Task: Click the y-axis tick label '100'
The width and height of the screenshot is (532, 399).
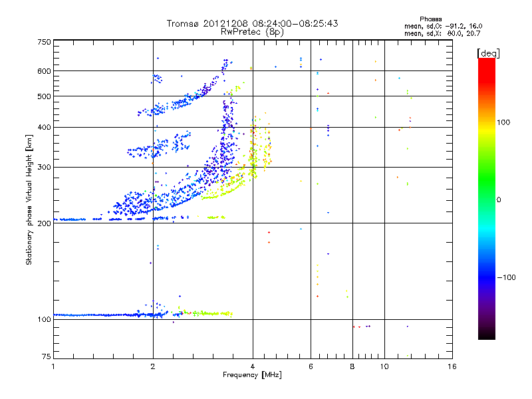Action: tap(44, 319)
